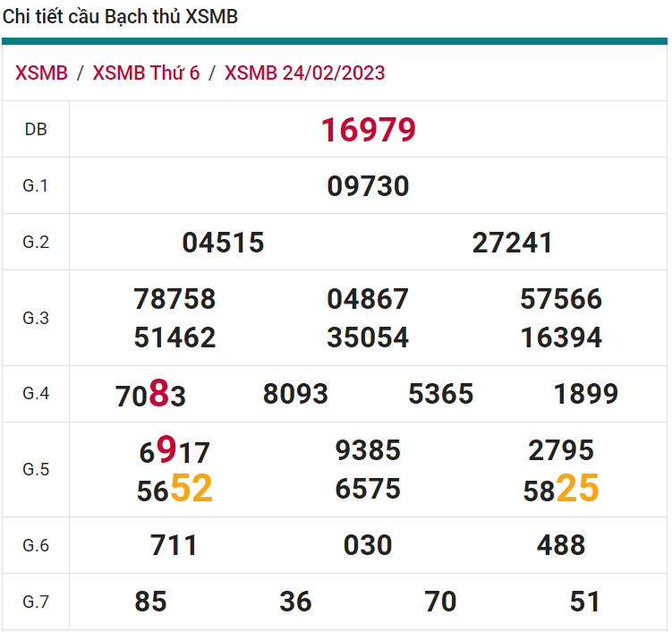
Task: Select the G.2 number 27241
Action: click(513, 243)
